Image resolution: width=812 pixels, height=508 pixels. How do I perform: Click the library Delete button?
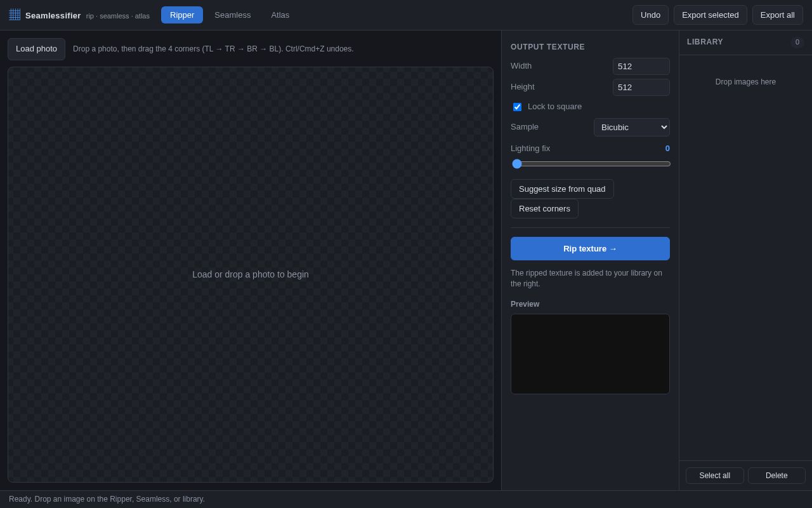776,476
